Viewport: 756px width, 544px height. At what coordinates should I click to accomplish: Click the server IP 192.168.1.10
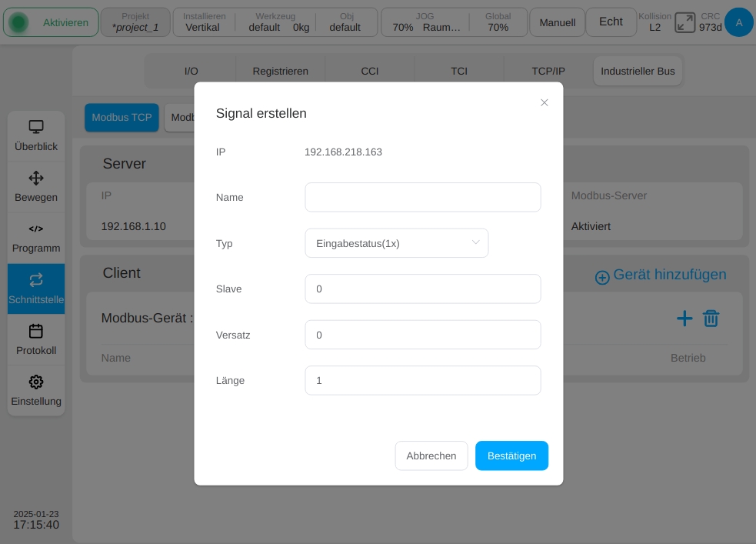[x=134, y=226]
